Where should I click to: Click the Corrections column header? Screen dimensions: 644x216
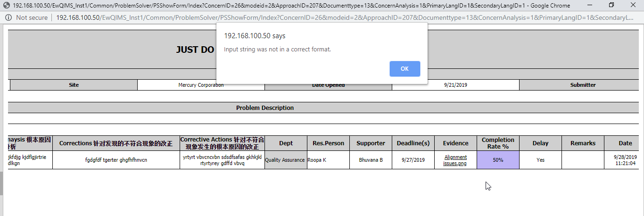116,143
